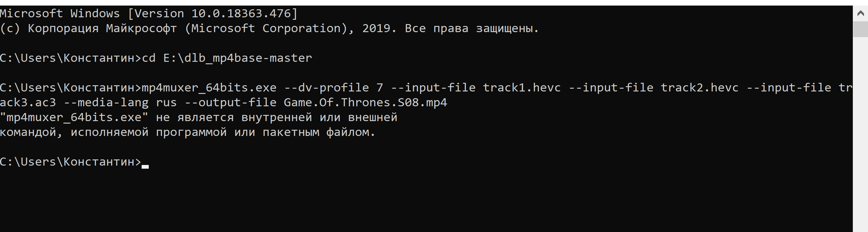Click the word "файлом." ending the error message
Image resolution: width=868 pixels, height=232 pixels.
click(x=351, y=132)
